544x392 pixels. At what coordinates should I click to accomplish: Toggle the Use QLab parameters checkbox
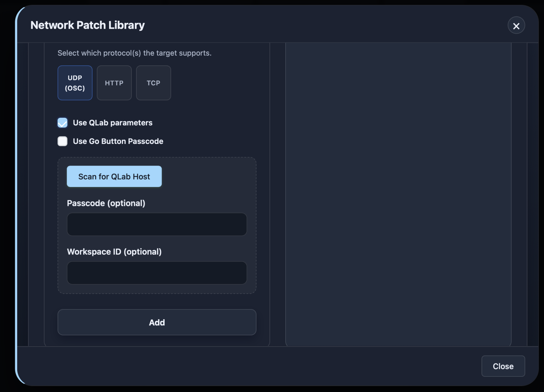[62, 123]
